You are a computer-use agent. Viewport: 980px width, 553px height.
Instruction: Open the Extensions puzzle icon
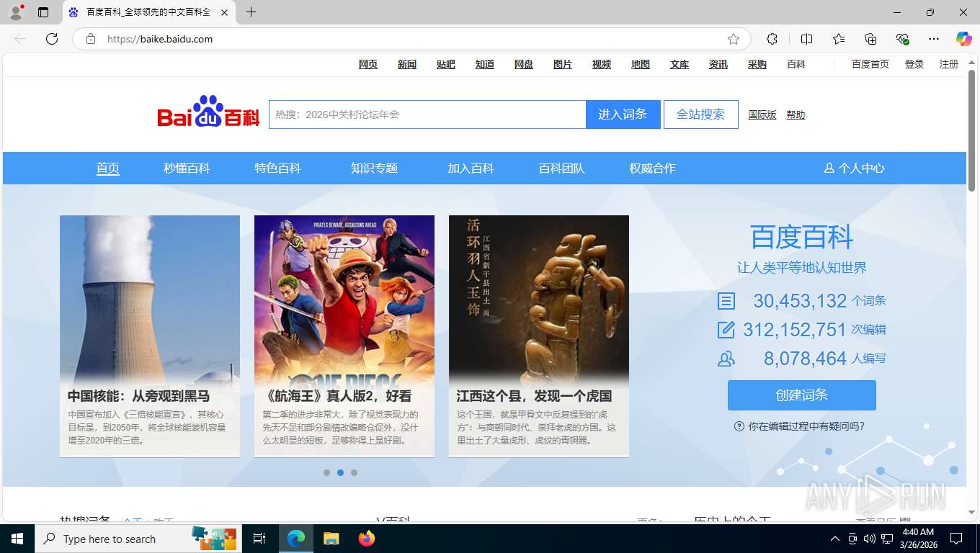click(x=772, y=39)
